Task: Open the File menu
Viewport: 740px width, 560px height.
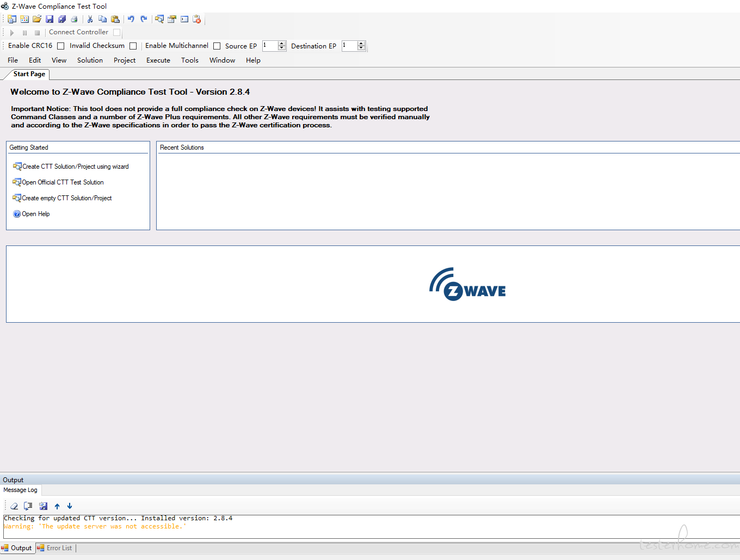Action: click(x=13, y=60)
